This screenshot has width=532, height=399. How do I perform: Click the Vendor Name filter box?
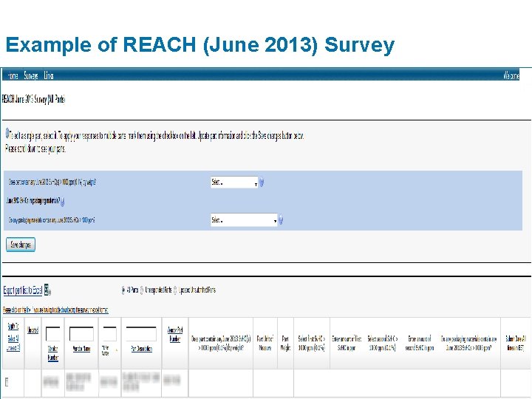[81, 334]
